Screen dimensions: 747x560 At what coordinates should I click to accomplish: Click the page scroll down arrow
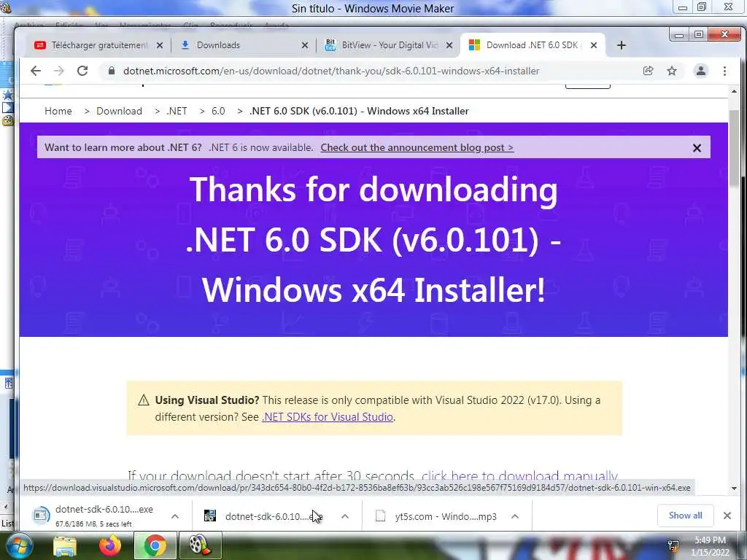click(x=734, y=489)
